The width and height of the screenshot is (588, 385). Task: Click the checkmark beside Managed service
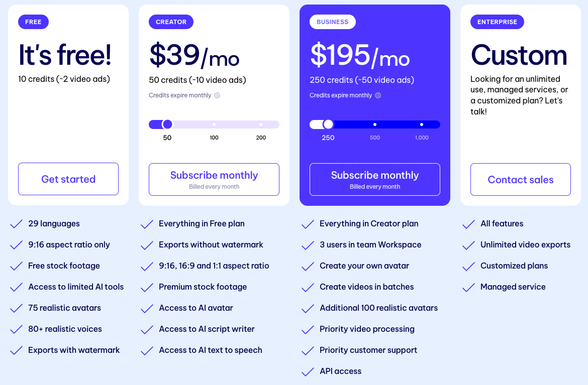[468, 287]
